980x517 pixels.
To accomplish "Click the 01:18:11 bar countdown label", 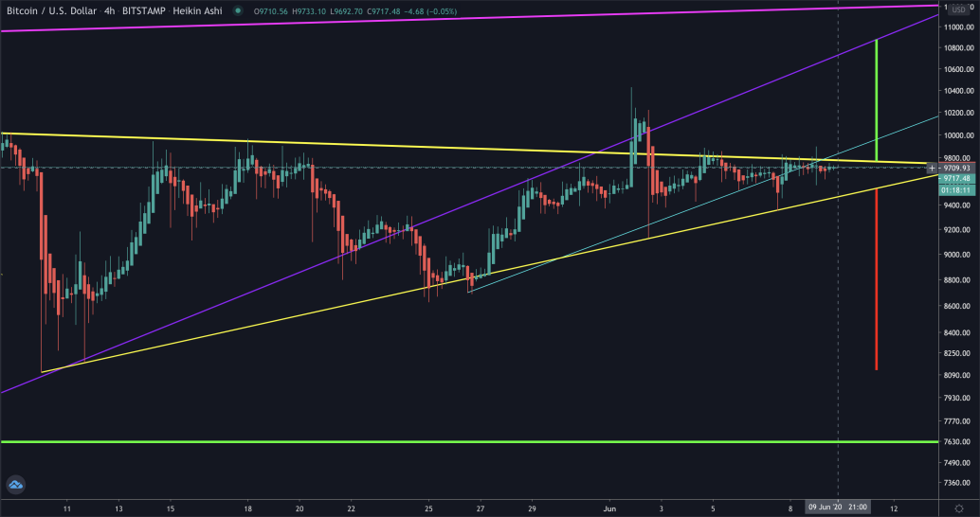I will 956,189.
